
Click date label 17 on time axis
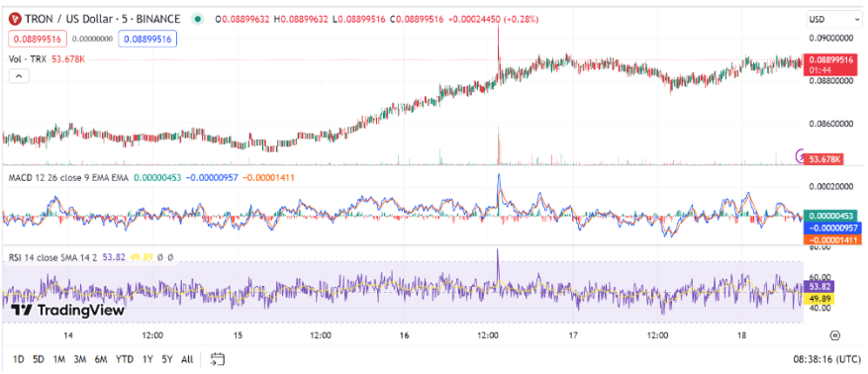(573, 335)
